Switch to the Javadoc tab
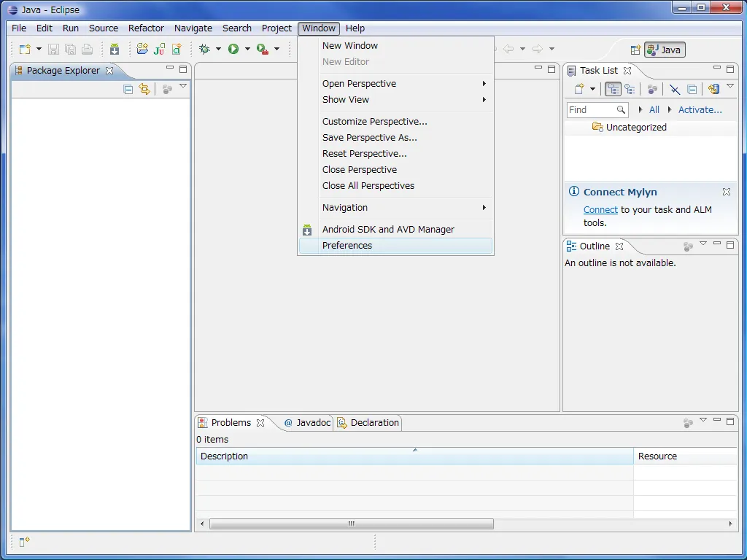Viewport: 747px width, 560px height. pos(307,422)
